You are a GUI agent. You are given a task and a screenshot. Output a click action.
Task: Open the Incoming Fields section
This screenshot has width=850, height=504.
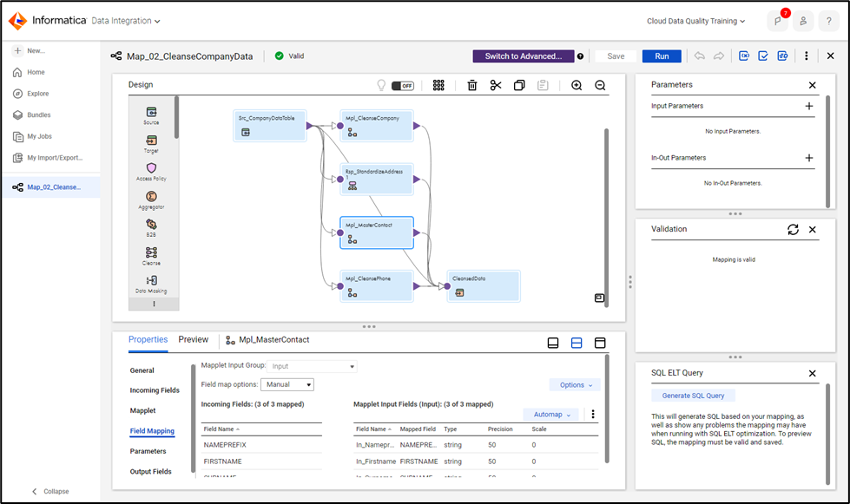[x=155, y=390]
